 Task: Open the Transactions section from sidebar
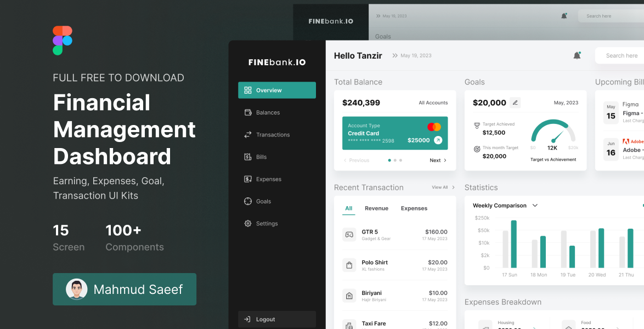click(x=272, y=134)
